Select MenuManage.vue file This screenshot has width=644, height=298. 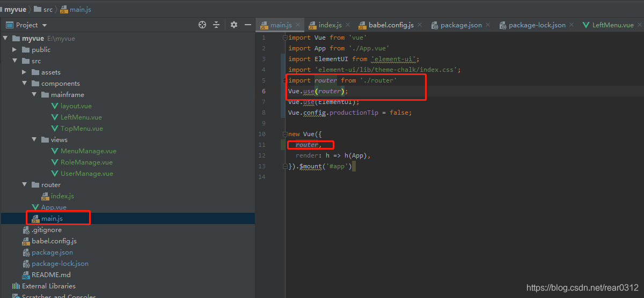coord(88,151)
